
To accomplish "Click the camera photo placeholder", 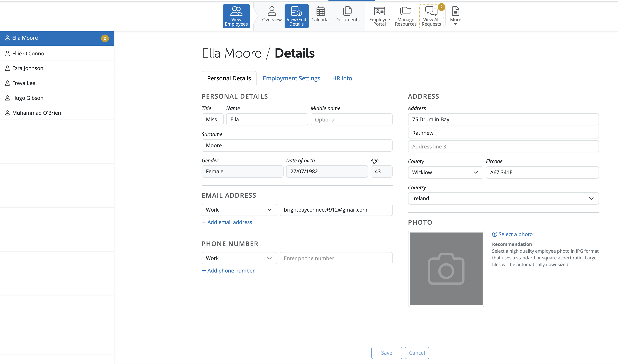I will coord(446,269).
